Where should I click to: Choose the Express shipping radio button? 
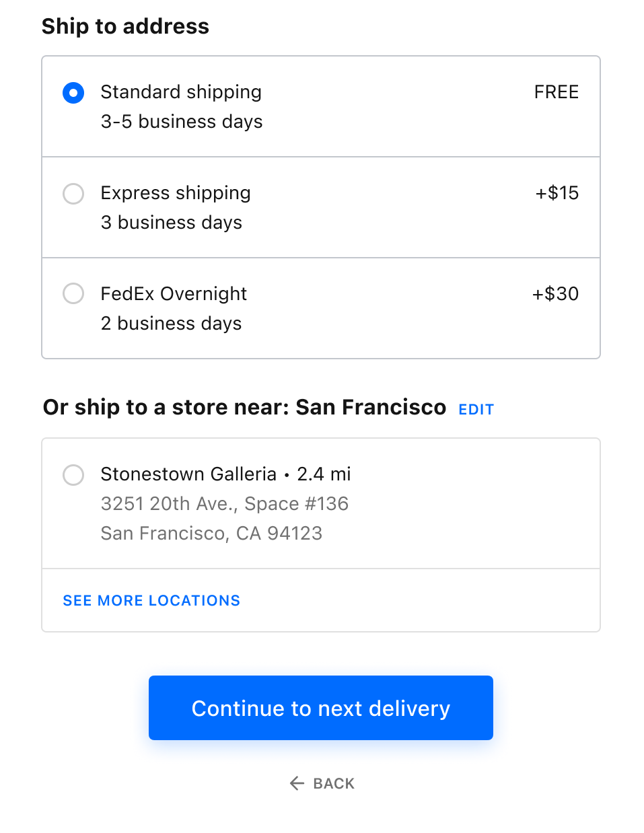click(x=73, y=194)
